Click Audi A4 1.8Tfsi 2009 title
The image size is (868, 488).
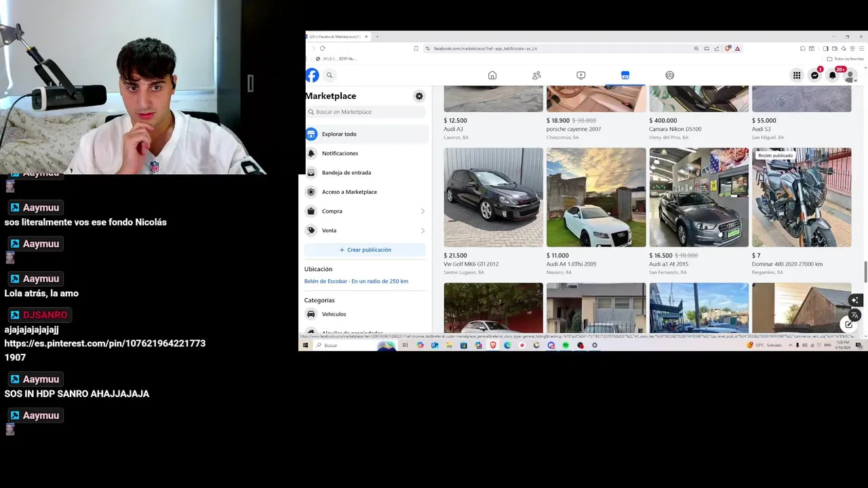point(572,264)
